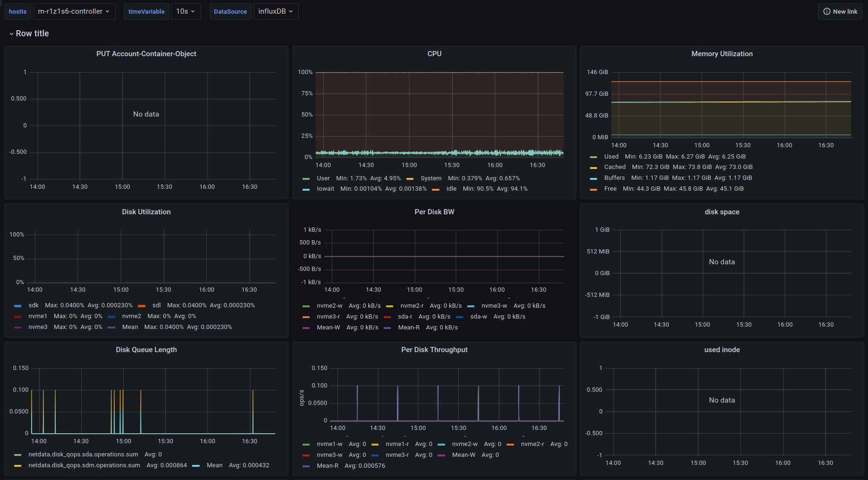Open the hostIs variable dropdown
868x480 pixels.
(74, 11)
